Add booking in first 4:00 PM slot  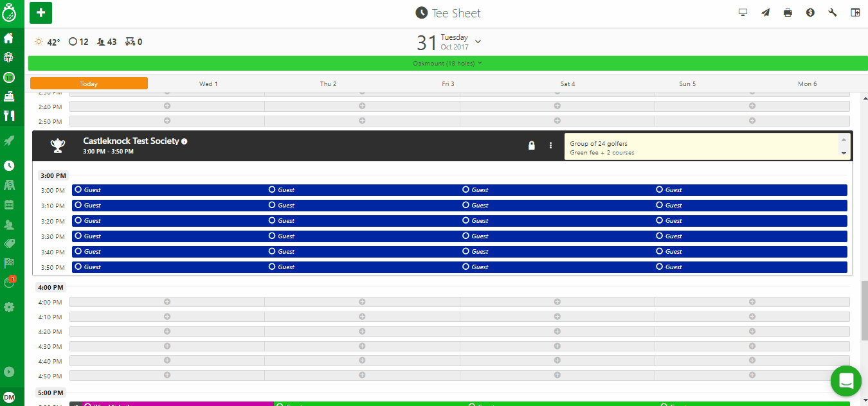click(x=167, y=302)
